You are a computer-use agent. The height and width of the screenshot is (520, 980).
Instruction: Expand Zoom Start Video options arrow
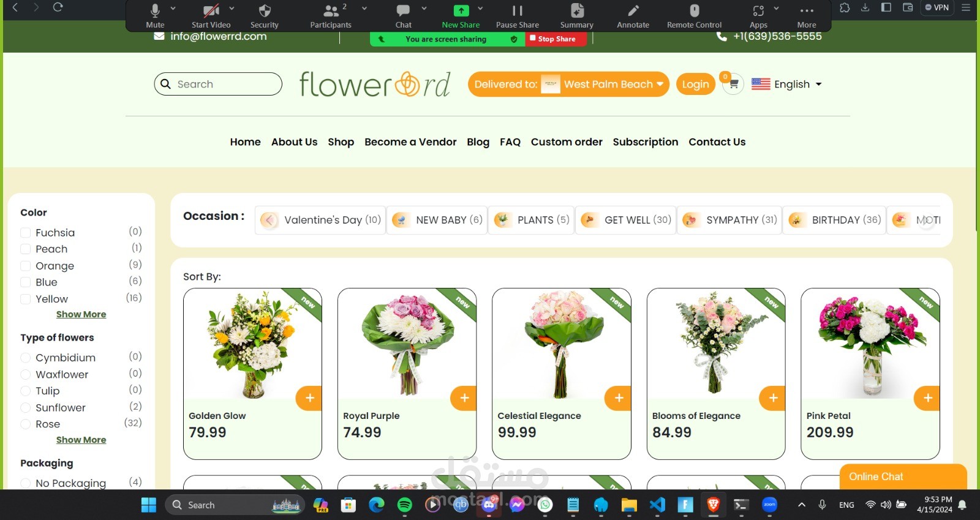click(x=232, y=9)
